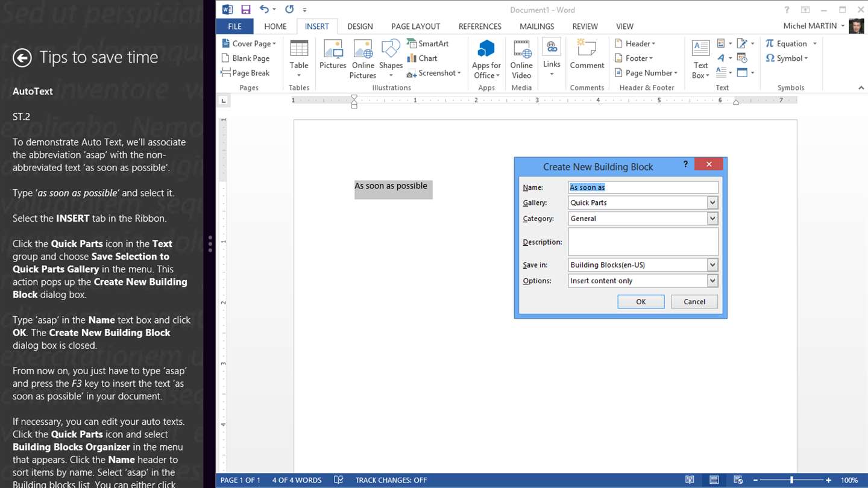The width and height of the screenshot is (868, 488).
Task: Expand the Category dropdown
Action: point(712,219)
